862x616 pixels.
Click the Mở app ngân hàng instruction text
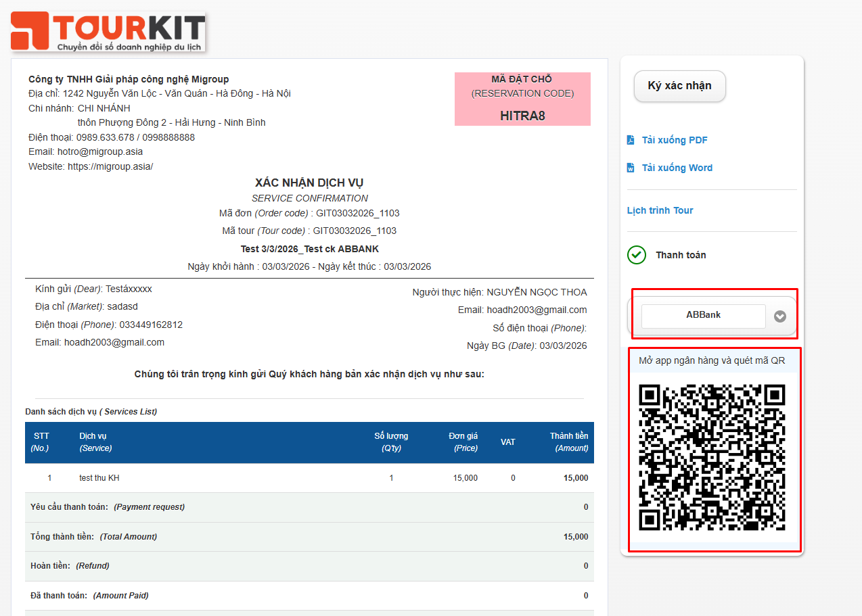(712, 360)
